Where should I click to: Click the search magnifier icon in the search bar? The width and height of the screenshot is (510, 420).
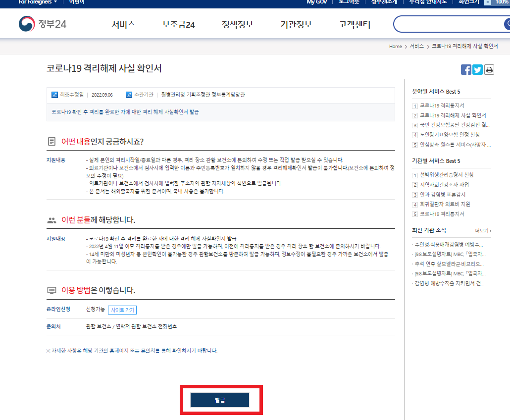[x=508, y=23]
